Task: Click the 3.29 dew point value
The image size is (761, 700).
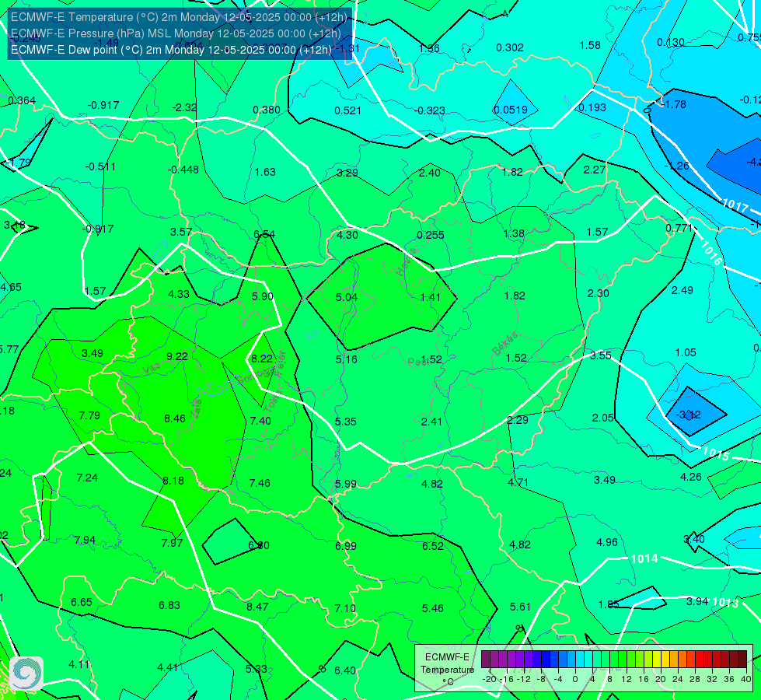Action: (x=347, y=173)
